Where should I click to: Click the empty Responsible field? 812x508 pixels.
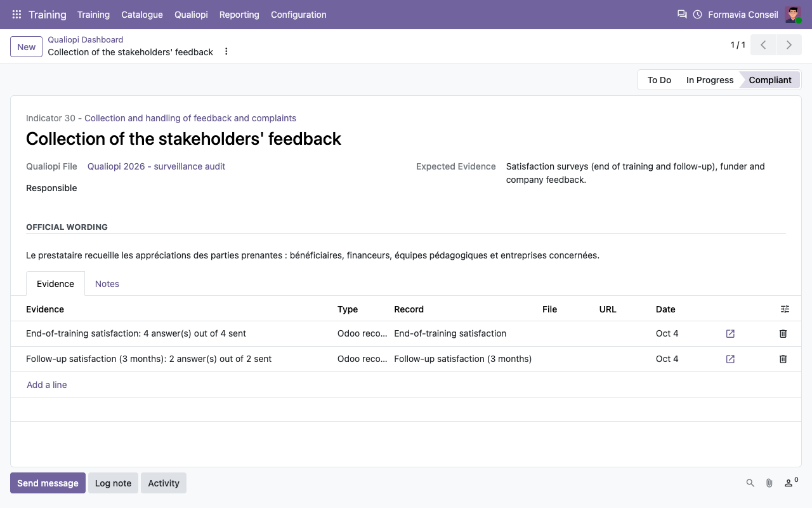[241, 188]
